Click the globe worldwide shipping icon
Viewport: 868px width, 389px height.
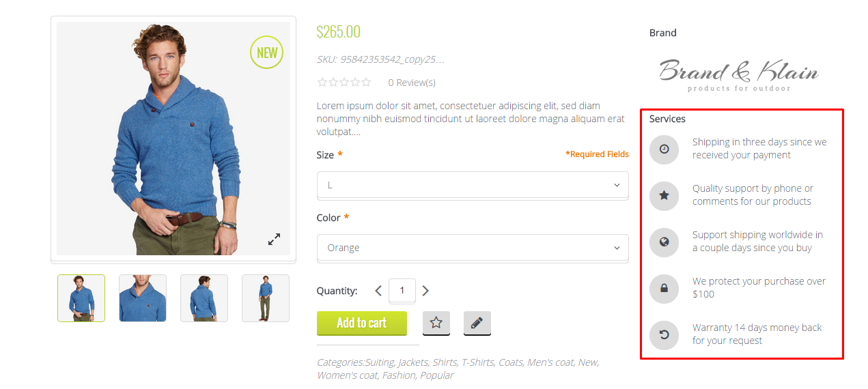(x=664, y=242)
